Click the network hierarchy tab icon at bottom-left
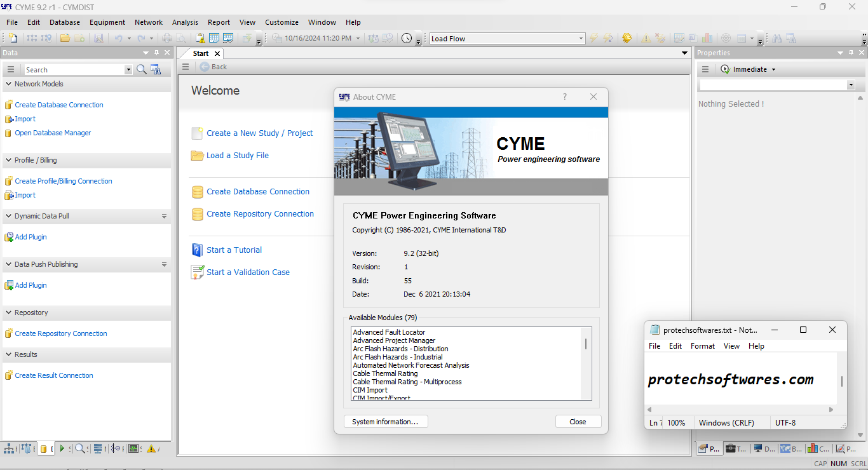The height and width of the screenshot is (470, 868). point(9,448)
